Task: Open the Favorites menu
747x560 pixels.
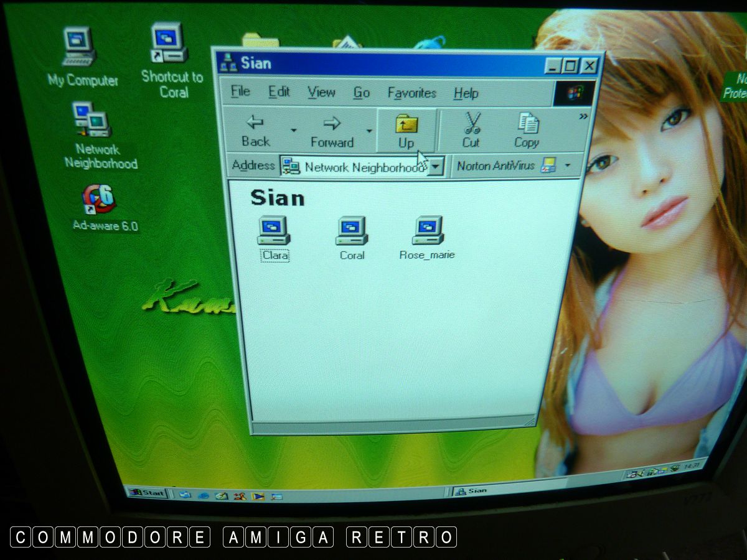Action: (411, 93)
